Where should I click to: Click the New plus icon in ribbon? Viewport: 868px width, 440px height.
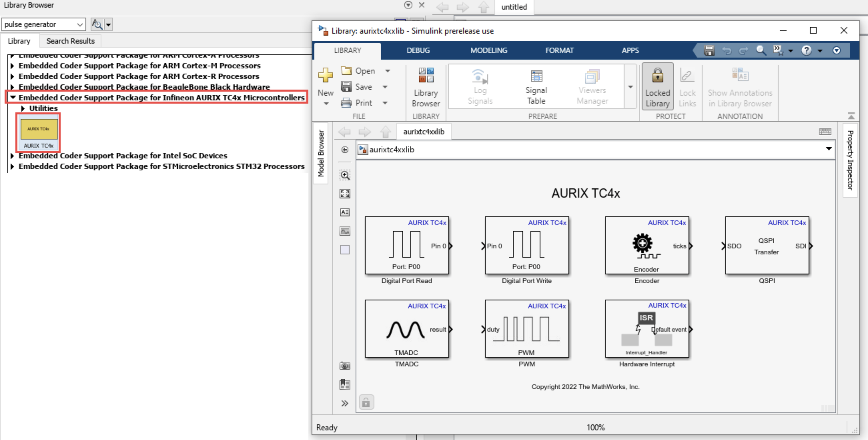325,75
